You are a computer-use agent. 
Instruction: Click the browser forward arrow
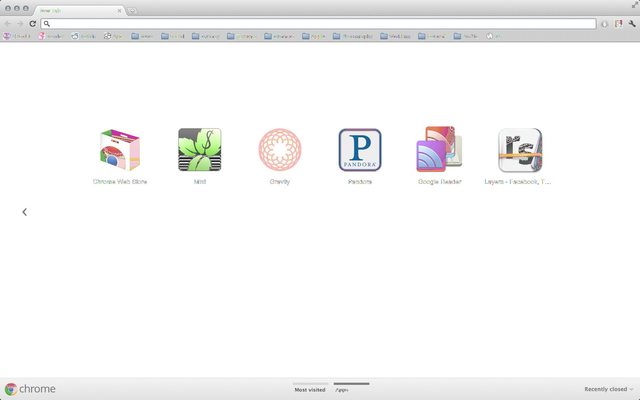tap(20, 24)
